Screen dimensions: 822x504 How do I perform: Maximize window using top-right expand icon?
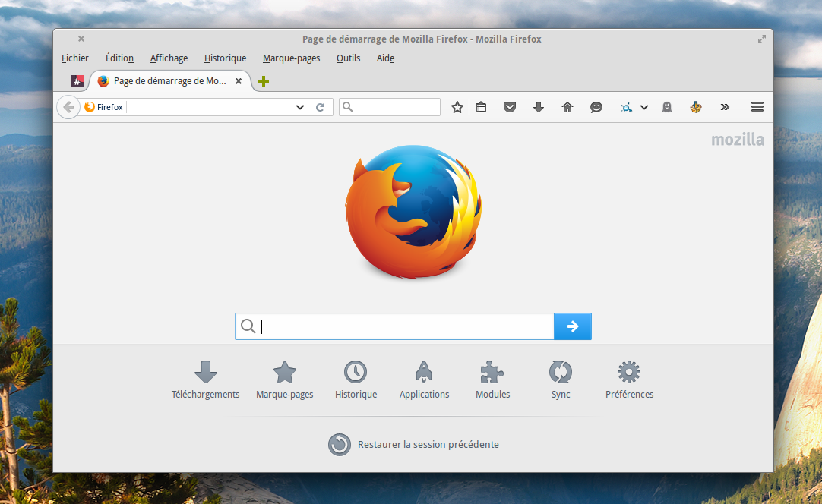tap(762, 39)
